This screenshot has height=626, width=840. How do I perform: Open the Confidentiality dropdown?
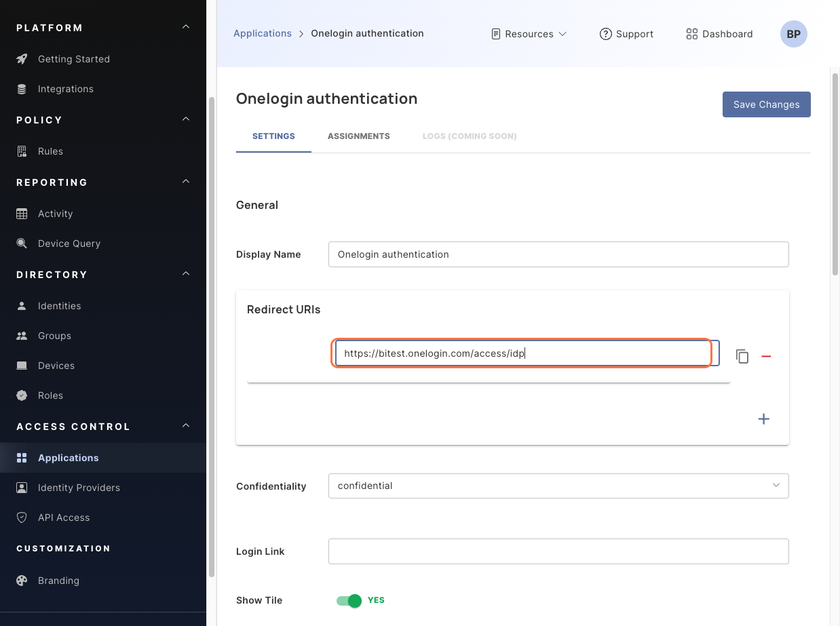[558, 486]
